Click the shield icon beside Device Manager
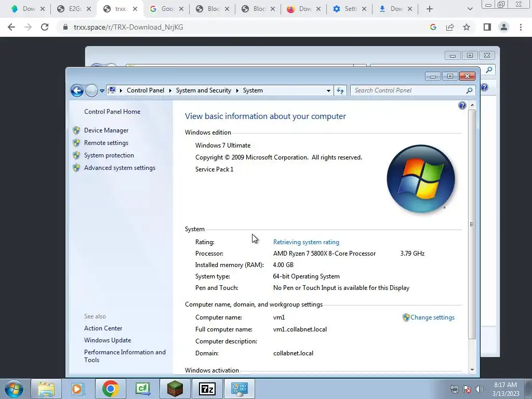Screen dimensions: 532x399 click(x=76, y=130)
